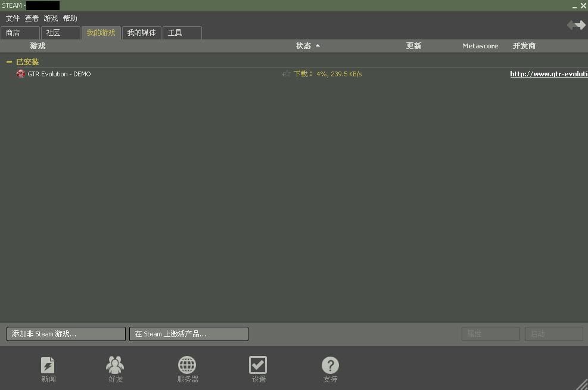This screenshot has width=588, height=390.
Task: Sort by the 开发商 developer column header
Action: pos(524,46)
